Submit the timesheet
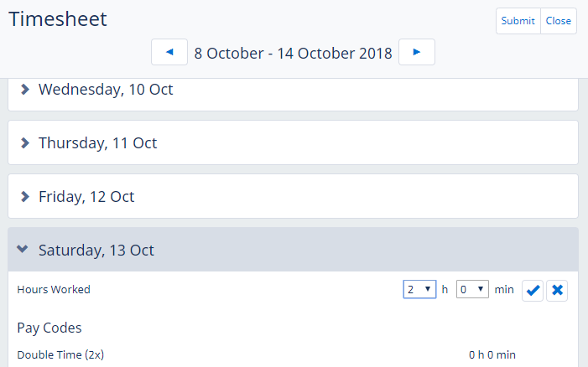This screenshot has height=367, width=588. [x=518, y=21]
